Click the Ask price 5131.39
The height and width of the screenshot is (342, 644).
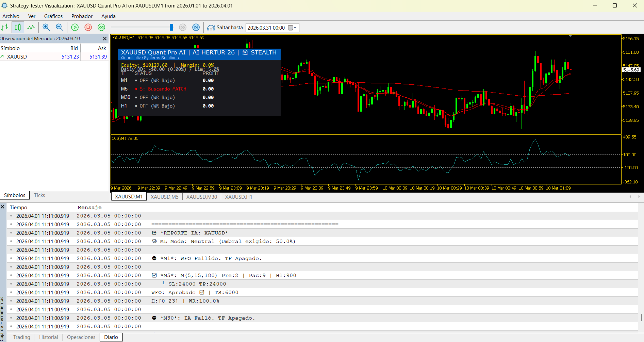click(x=98, y=57)
